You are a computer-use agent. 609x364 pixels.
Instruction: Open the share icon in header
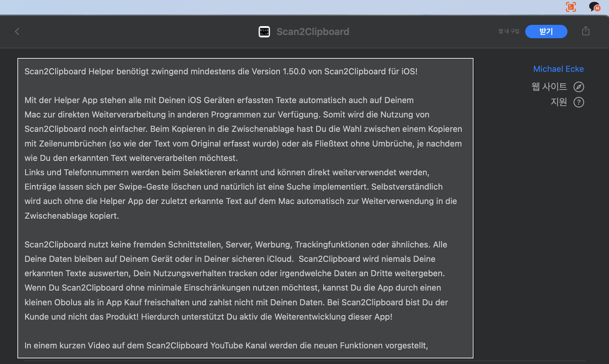point(586,31)
